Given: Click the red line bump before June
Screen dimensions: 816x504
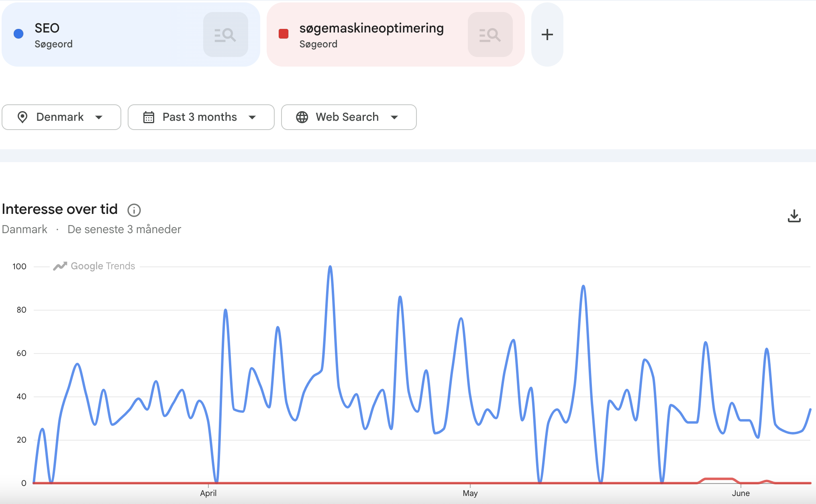Looking at the screenshot, I should pyautogui.click(x=719, y=479).
